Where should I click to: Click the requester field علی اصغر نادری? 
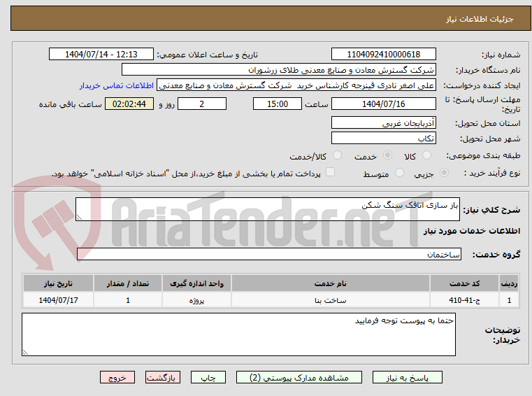[296, 85]
